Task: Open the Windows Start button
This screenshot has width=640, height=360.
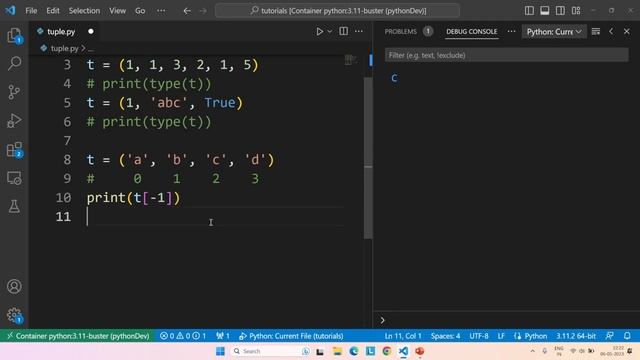Action: 220,351
